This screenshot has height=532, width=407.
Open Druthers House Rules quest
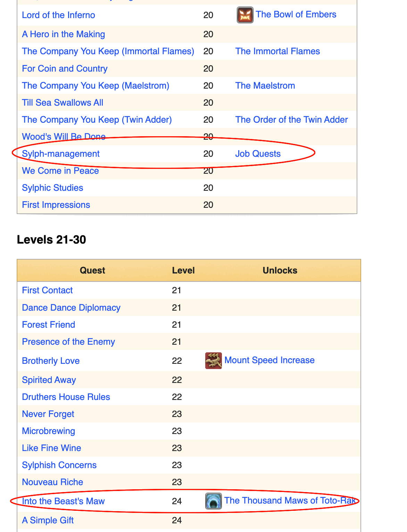pyautogui.click(x=66, y=397)
